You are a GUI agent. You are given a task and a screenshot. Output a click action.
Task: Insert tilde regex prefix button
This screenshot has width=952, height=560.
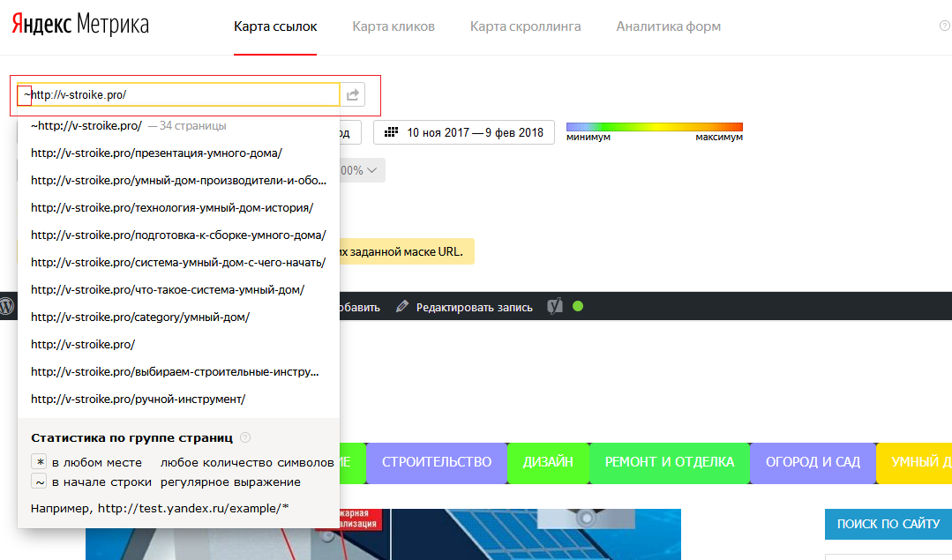click(x=39, y=482)
